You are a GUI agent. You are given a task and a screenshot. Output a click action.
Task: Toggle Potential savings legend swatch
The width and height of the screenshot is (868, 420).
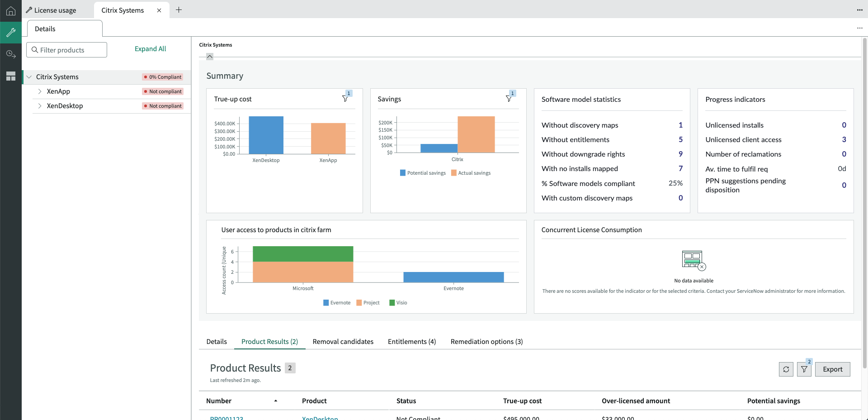pyautogui.click(x=402, y=173)
